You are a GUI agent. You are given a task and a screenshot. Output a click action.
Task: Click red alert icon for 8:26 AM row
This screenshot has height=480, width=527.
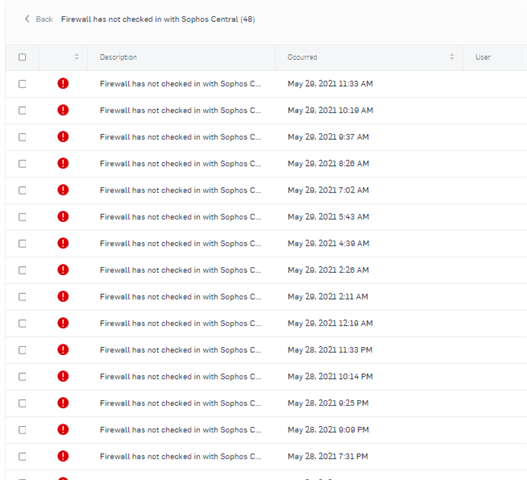[63, 163]
